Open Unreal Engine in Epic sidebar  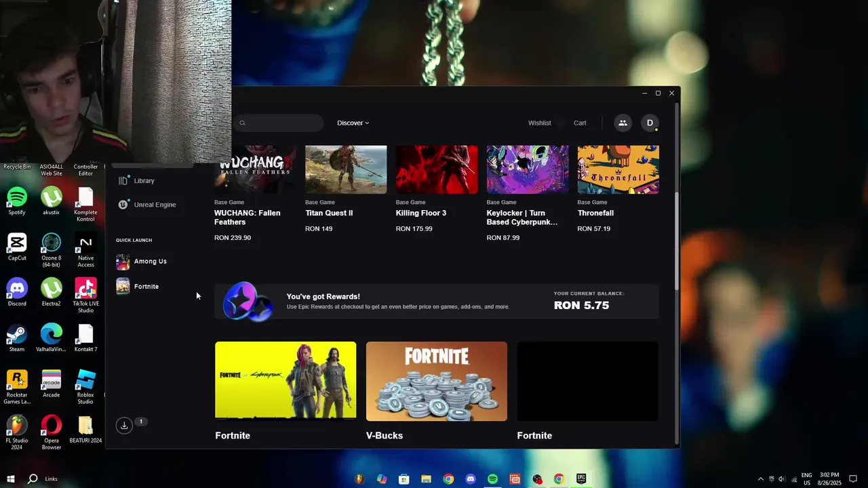point(147,205)
